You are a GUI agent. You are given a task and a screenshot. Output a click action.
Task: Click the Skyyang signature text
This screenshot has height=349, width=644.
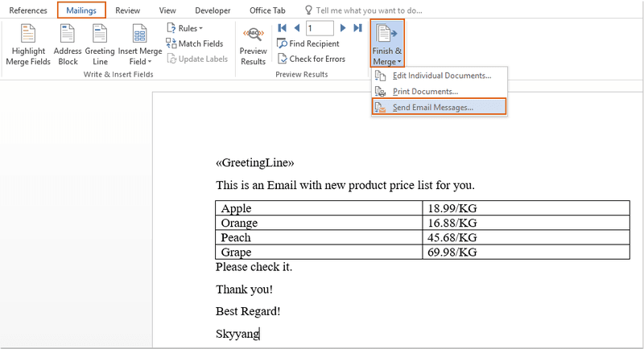237,334
